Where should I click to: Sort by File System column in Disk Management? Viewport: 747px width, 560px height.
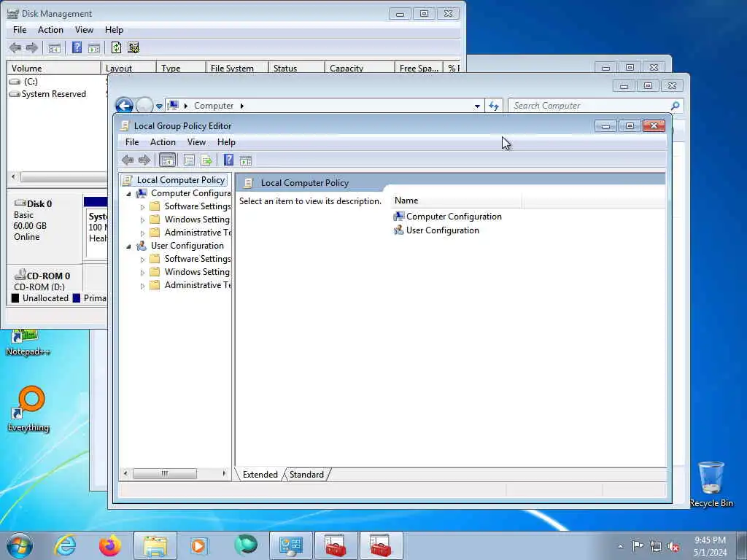click(237, 68)
